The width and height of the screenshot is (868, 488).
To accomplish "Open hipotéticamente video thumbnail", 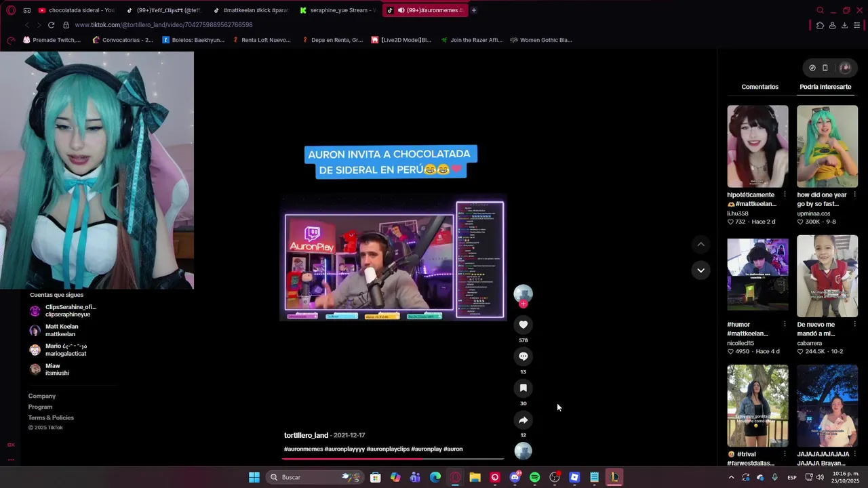I will pos(757,146).
